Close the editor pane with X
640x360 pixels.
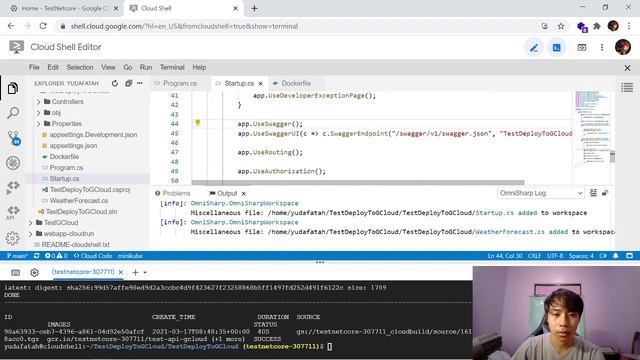[627, 68]
